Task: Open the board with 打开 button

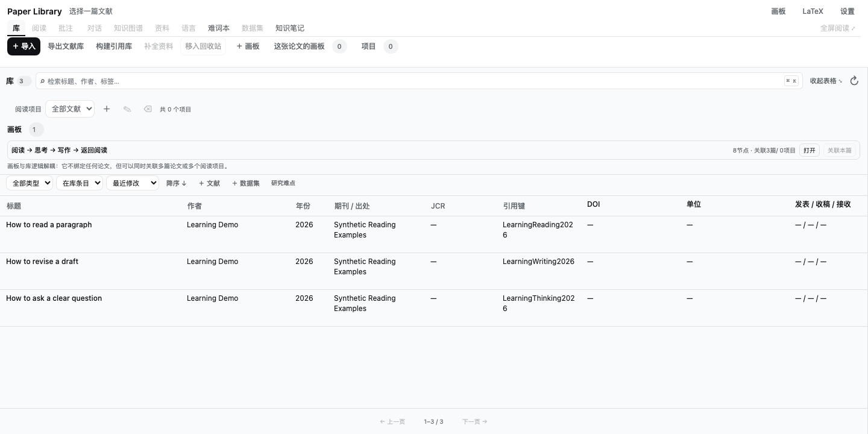Action: tap(810, 150)
